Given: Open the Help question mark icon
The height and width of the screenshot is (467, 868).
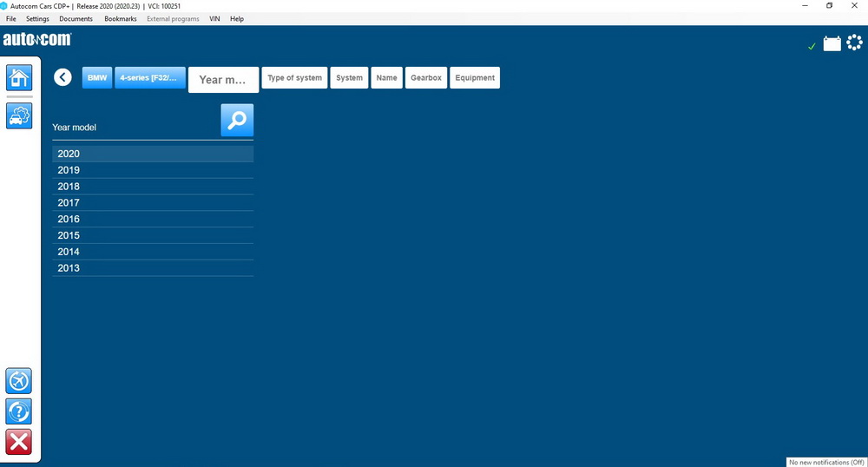Looking at the screenshot, I should click(18, 411).
